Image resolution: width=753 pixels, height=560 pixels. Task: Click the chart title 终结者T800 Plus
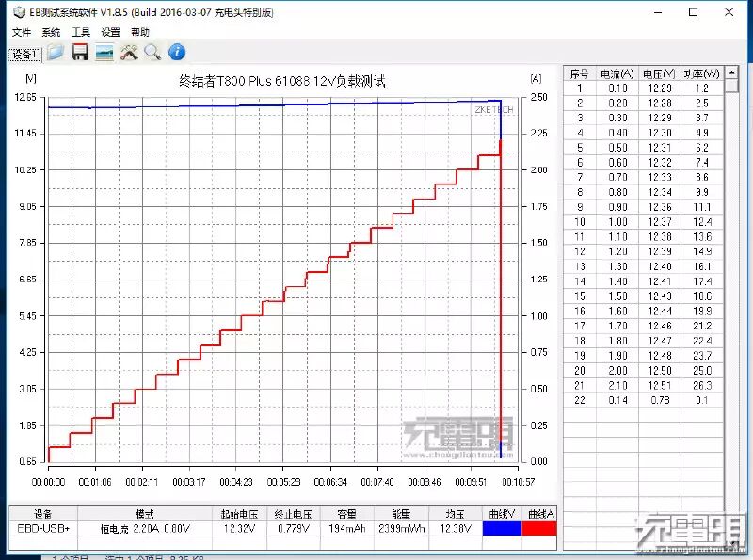(x=281, y=81)
